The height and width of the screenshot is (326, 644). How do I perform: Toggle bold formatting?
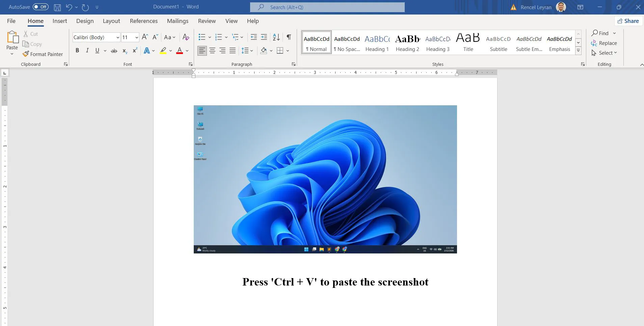[77, 51]
